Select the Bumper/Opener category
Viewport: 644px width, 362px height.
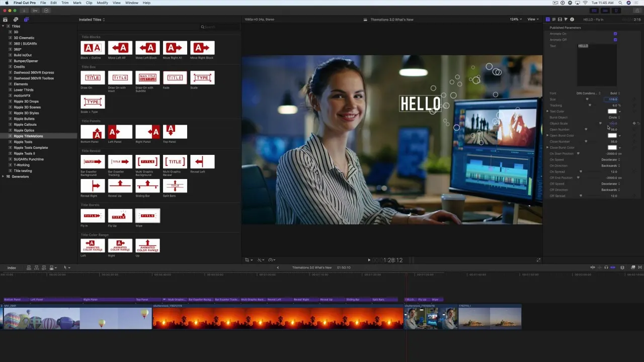(26, 61)
